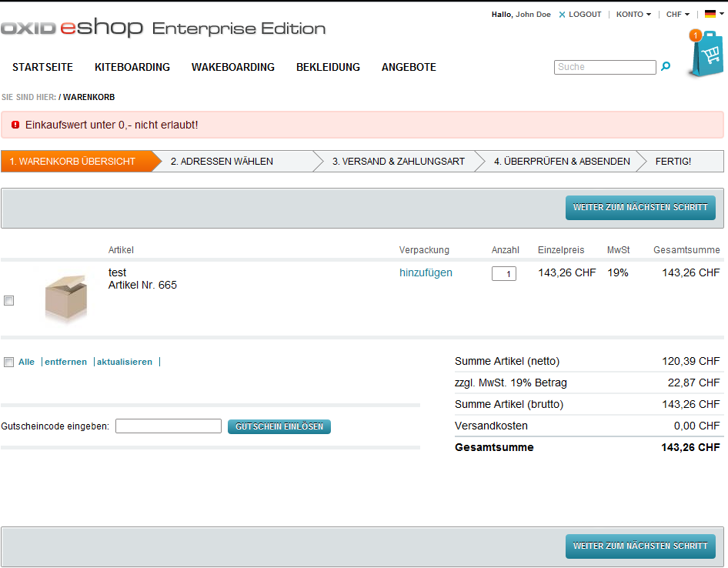The height and width of the screenshot is (568, 728).
Task: Select step 2 Adressen wählen tab
Action: tap(222, 162)
